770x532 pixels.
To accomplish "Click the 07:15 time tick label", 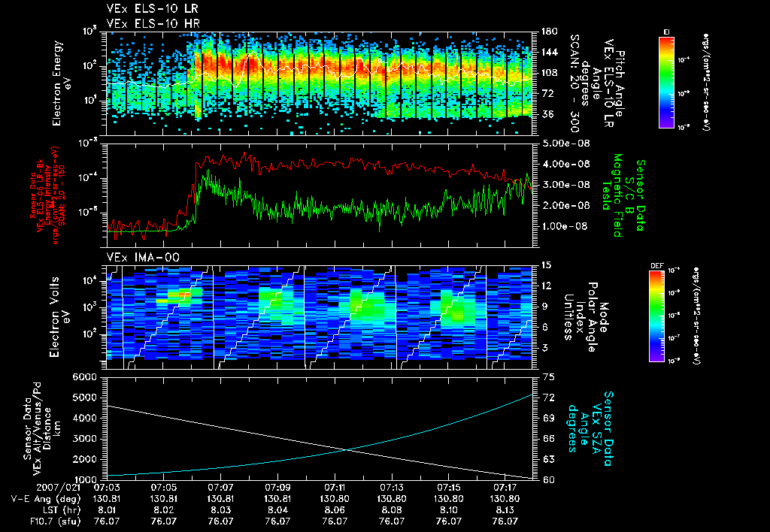I will click(x=448, y=488).
